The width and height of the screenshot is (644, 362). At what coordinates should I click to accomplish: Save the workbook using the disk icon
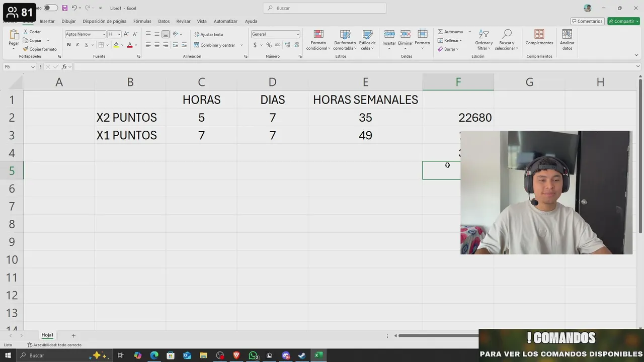[x=64, y=8]
